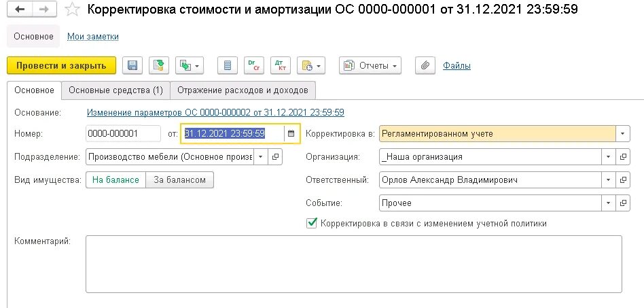Select За балансом property type
Image resolution: width=644 pixels, height=308 pixels.
click(179, 179)
